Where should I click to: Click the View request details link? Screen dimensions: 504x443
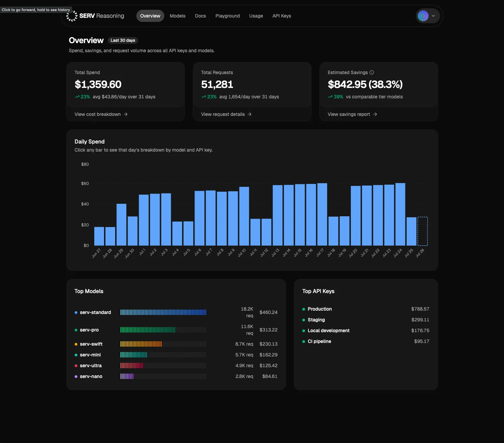(226, 114)
